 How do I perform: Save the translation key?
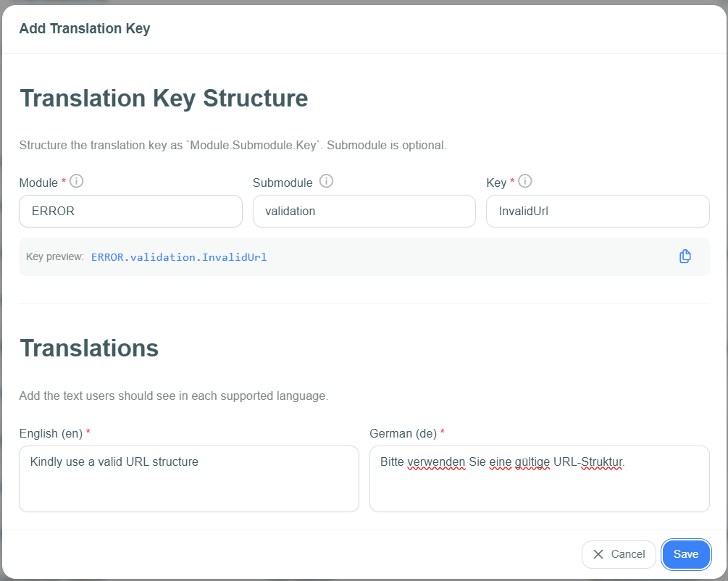[x=686, y=554]
